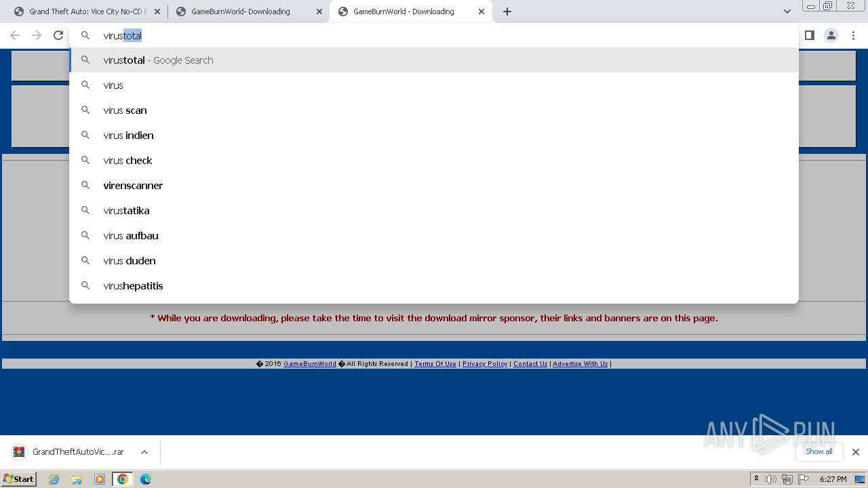Image resolution: width=868 pixels, height=488 pixels.
Task: Open Windows Explorer from the taskbar
Action: [x=77, y=479]
